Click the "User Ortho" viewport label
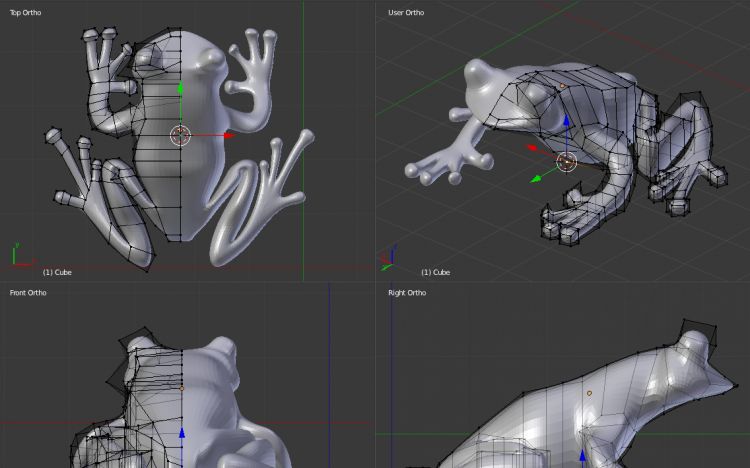The width and height of the screenshot is (750, 468). coord(406,13)
